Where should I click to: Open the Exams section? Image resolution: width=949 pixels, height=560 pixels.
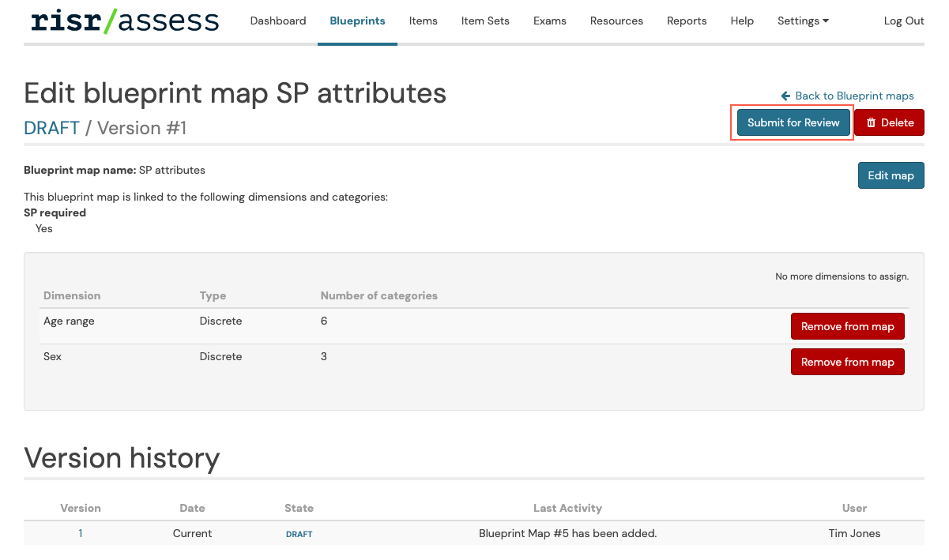[550, 21]
